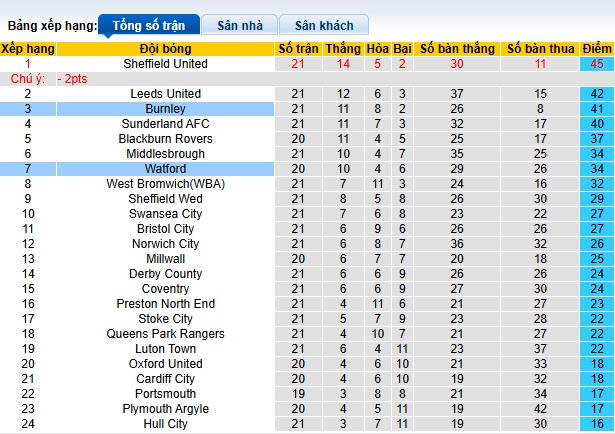Open the Leeds United team link

pos(166,94)
